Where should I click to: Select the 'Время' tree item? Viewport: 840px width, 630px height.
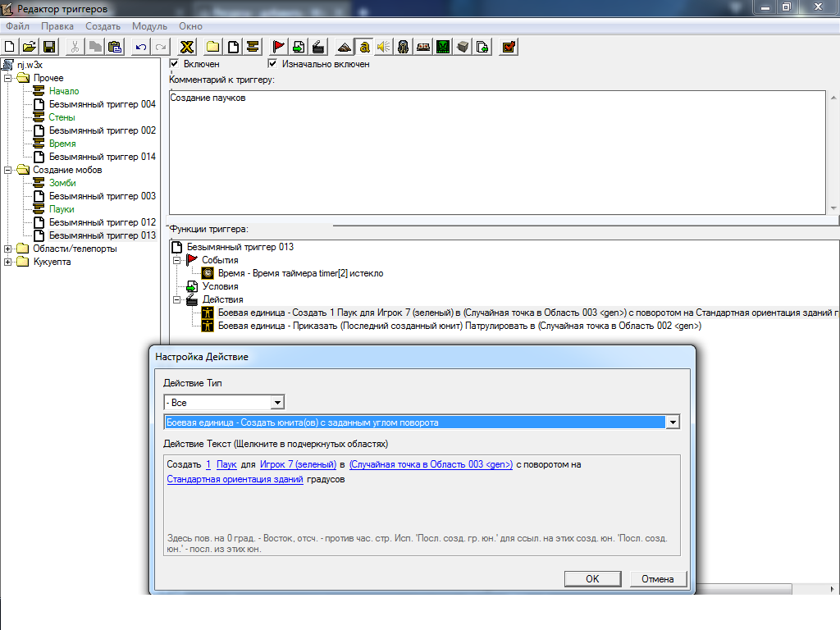[x=62, y=144]
